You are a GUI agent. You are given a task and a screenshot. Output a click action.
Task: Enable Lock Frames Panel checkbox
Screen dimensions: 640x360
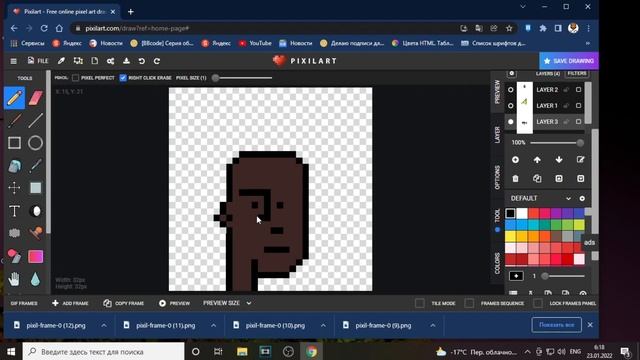538,303
